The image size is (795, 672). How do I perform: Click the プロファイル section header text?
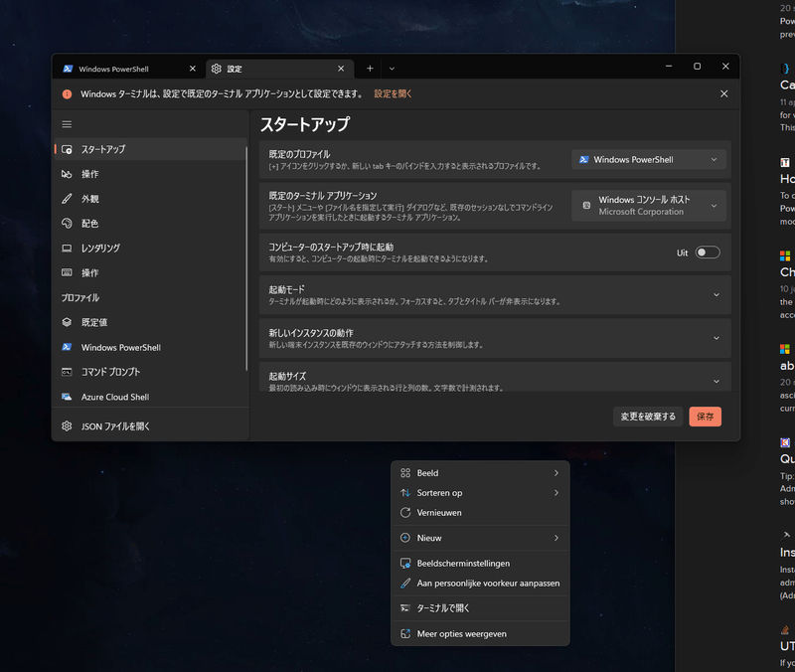[x=80, y=297]
